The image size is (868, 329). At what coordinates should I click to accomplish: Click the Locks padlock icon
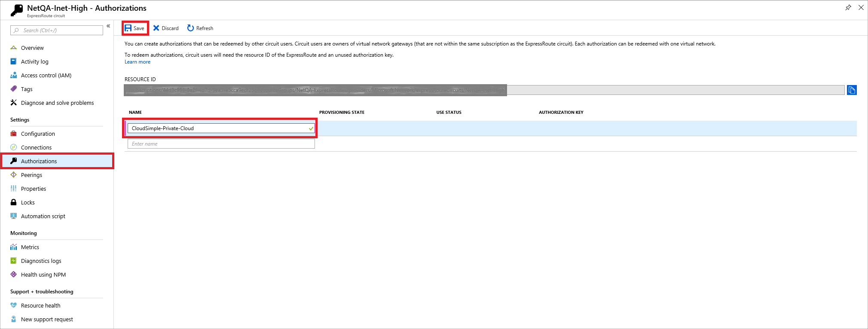click(x=14, y=202)
